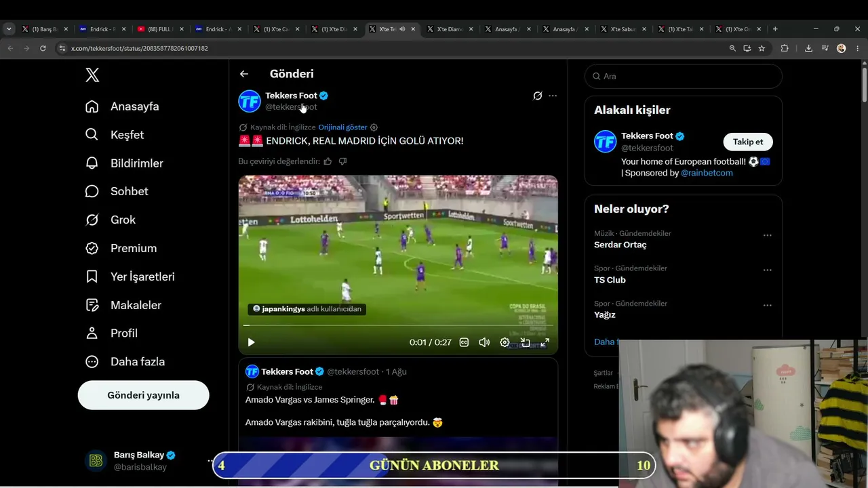Seek on the video progress bar
This screenshot has width=868, height=488.
pyautogui.click(x=398, y=325)
